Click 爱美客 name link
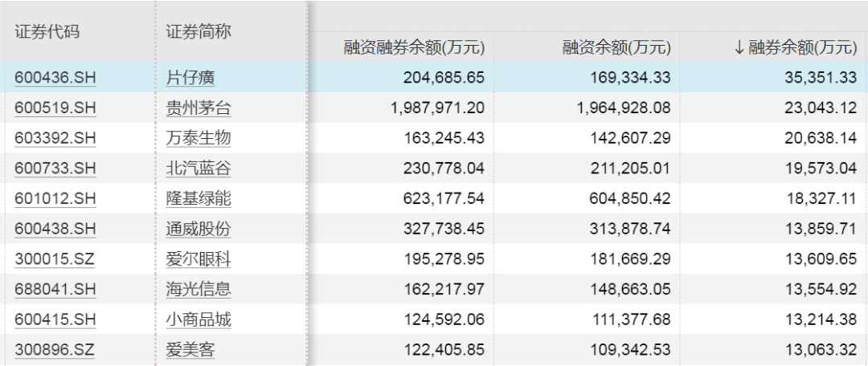This screenshot has width=868, height=366. click(x=190, y=350)
